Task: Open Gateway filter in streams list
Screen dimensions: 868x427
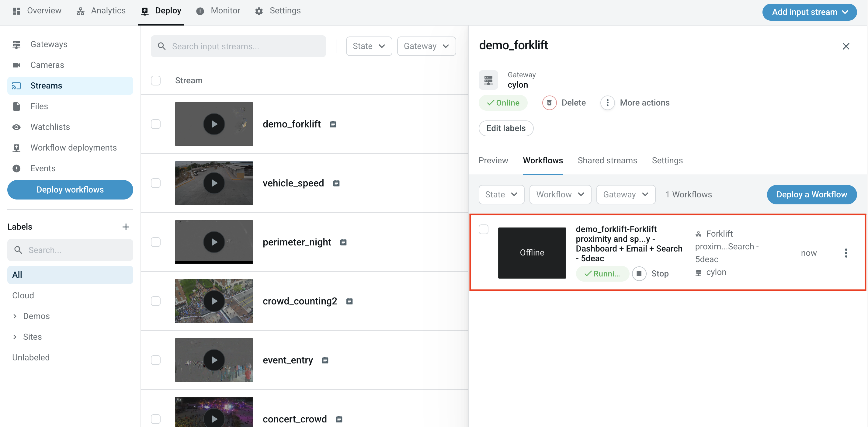Action: pos(426,46)
